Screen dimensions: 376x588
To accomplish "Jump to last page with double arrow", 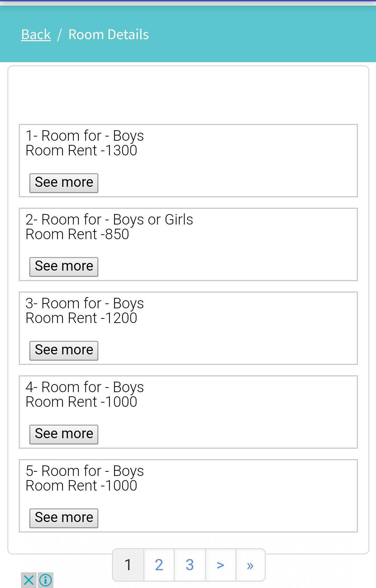I will click(250, 565).
